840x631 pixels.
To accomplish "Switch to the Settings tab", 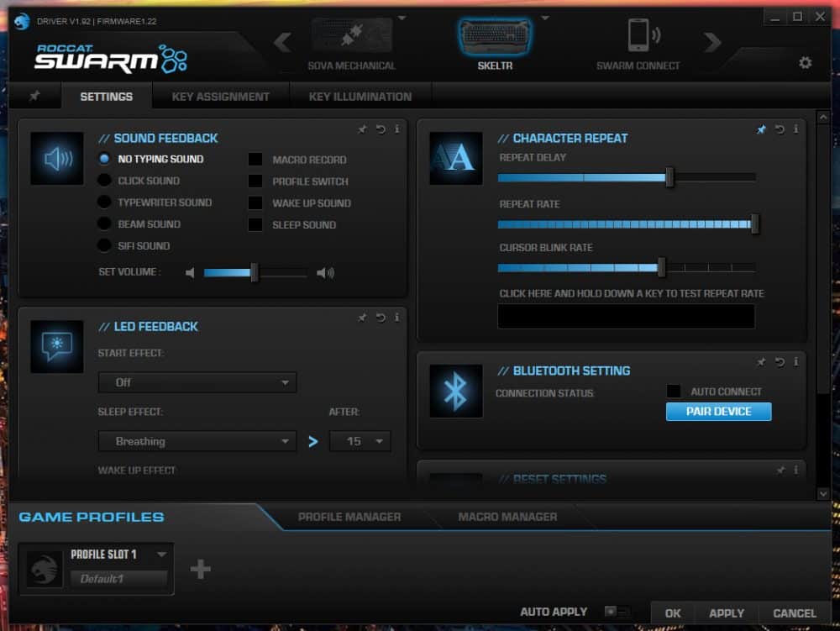I will click(107, 97).
